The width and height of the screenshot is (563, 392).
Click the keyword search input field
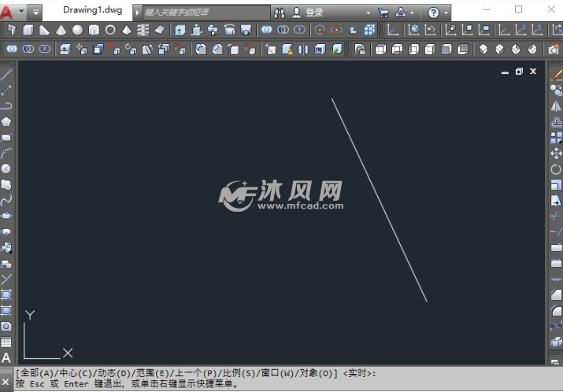(206, 13)
